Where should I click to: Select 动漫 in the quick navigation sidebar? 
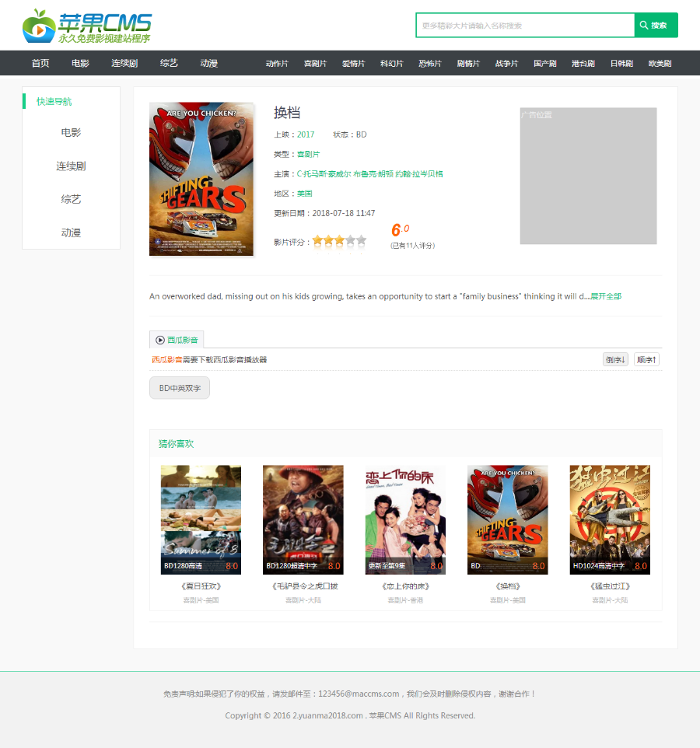point(71,232)
